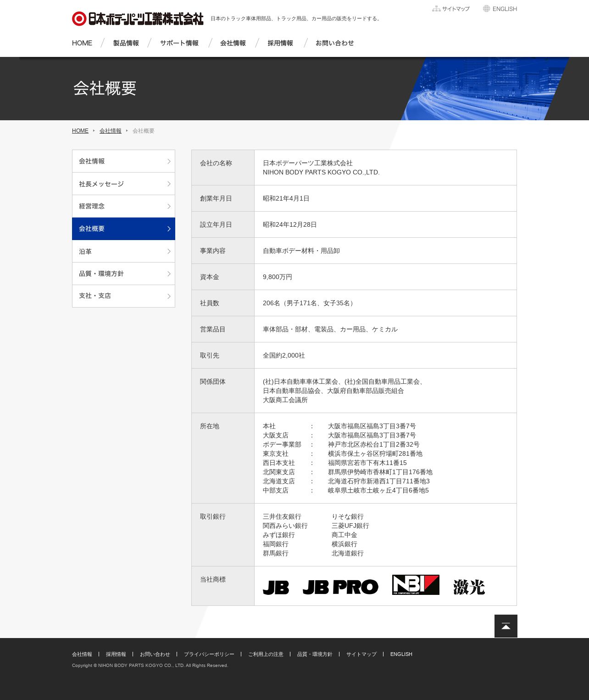Click establishment date 昭和24年12月28日

tap(290, 224)
